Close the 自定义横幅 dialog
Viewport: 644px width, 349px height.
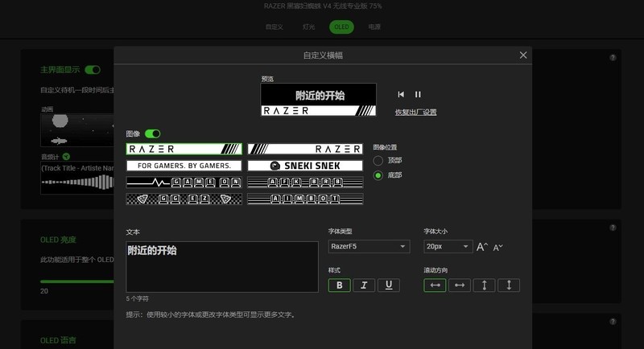click(x=522, y=55)
